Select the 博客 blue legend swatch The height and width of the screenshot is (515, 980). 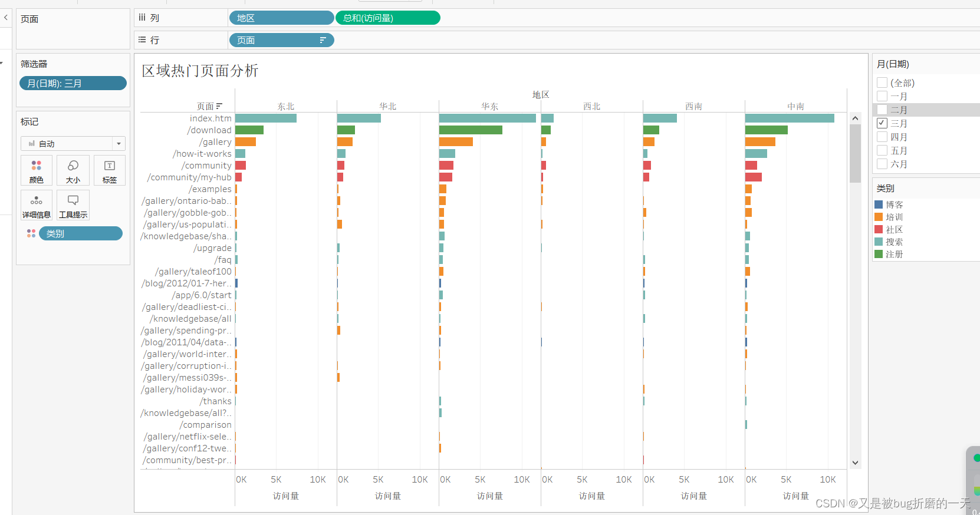(x=879, y=204)
